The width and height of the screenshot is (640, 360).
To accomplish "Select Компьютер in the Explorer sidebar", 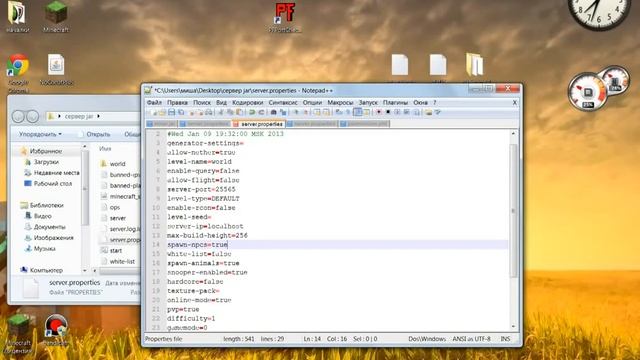I will [x=42, y=270].
